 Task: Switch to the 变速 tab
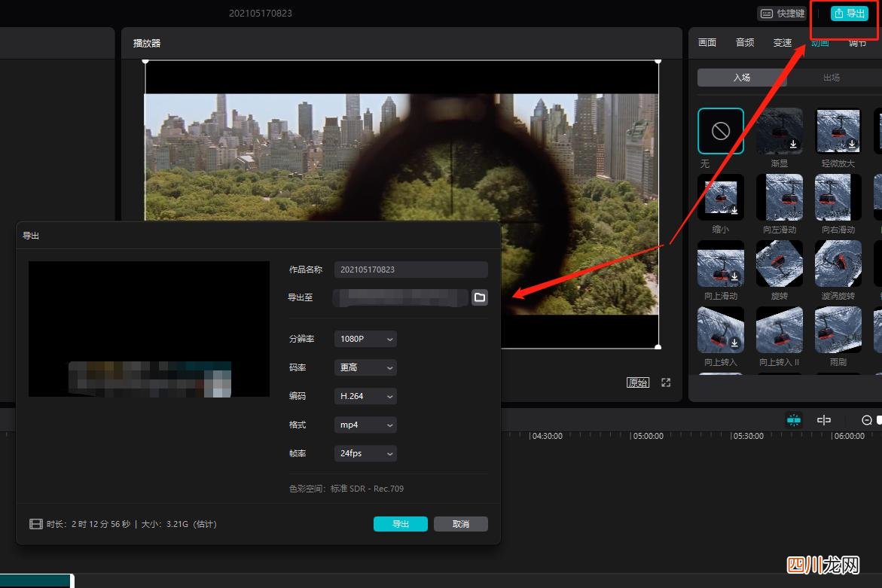click(x=783, y=43)
